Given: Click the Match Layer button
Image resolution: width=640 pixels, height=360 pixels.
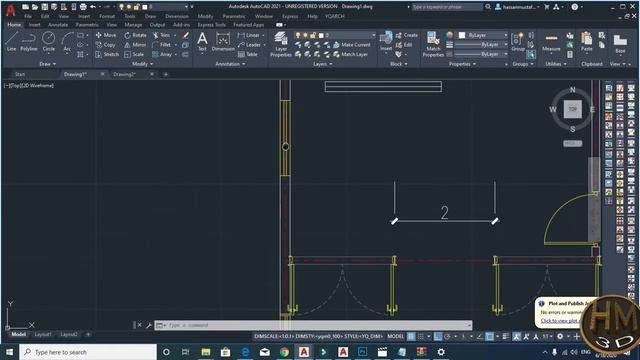Looking at the screenshot, I should pyautogui.click(x=351, y=54).
